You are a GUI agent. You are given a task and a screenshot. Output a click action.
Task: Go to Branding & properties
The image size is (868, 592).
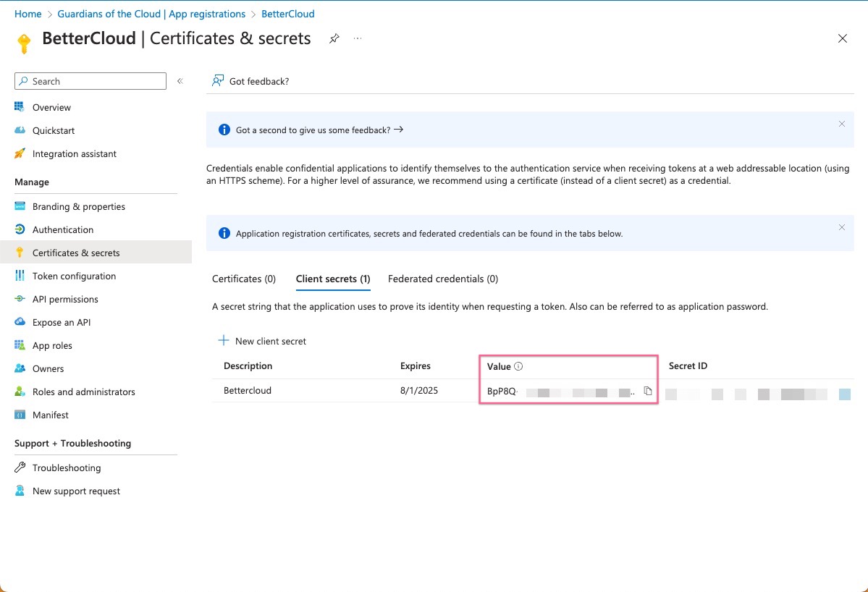(x=78, y=206)
